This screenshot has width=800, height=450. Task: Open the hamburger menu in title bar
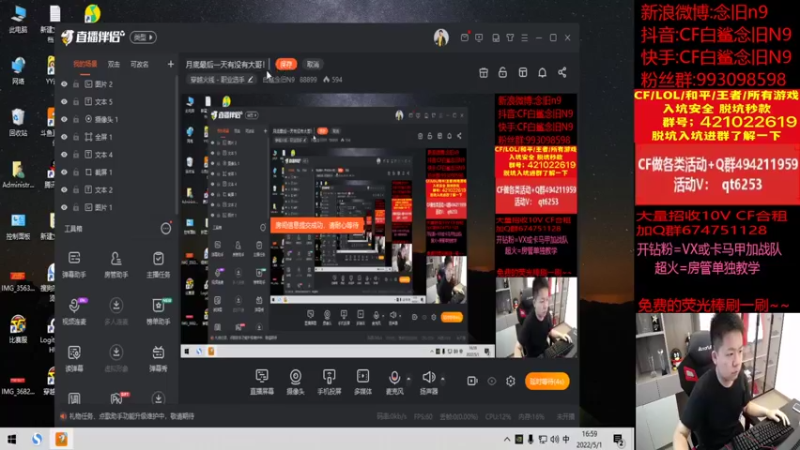(x=524, y=38)
